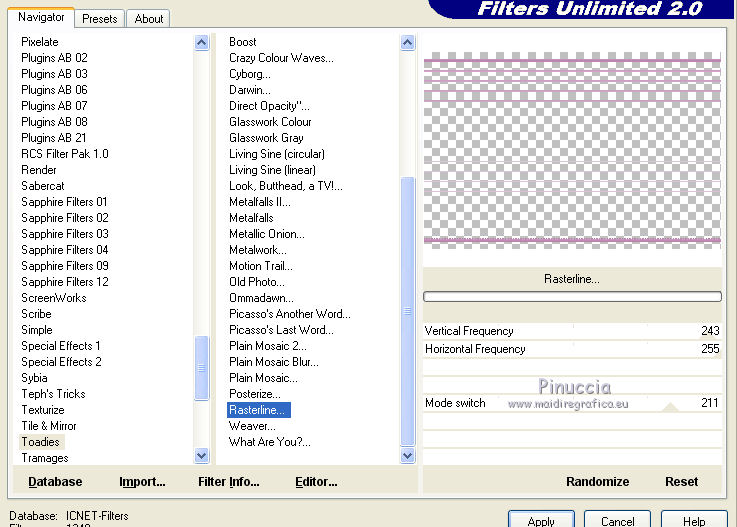Select Tile & Mirror category

48,425
